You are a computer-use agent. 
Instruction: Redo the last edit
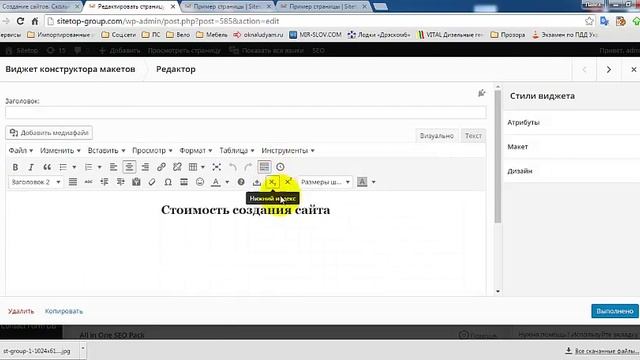point(248,167)
